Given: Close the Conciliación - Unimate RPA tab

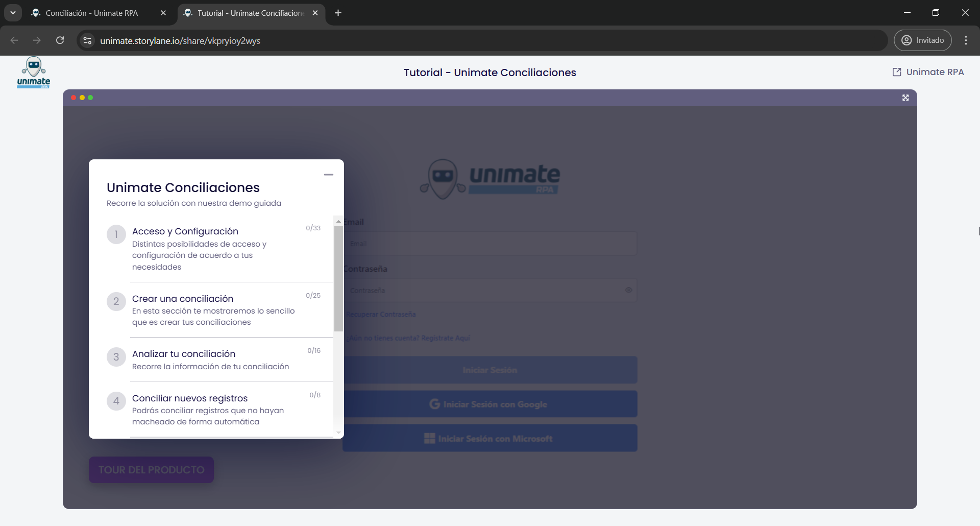Looking at the screenshot, I should pos(163,13).
